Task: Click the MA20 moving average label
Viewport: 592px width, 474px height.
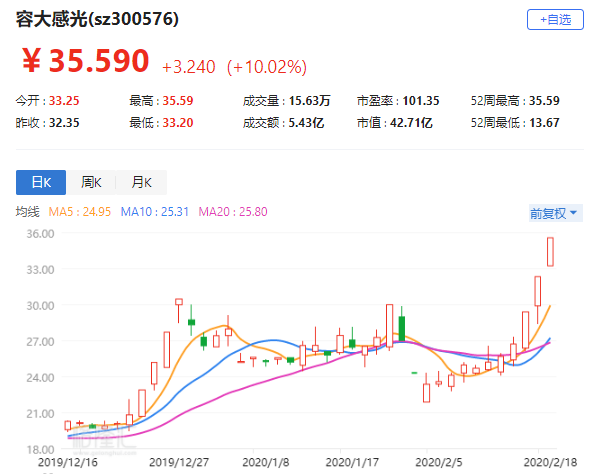Action: [233, 212]
